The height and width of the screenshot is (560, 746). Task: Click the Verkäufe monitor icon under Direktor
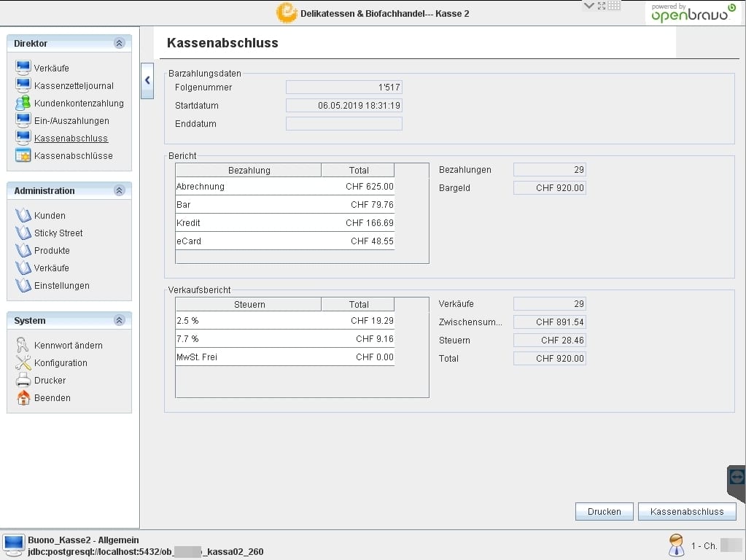click(23, 68)
